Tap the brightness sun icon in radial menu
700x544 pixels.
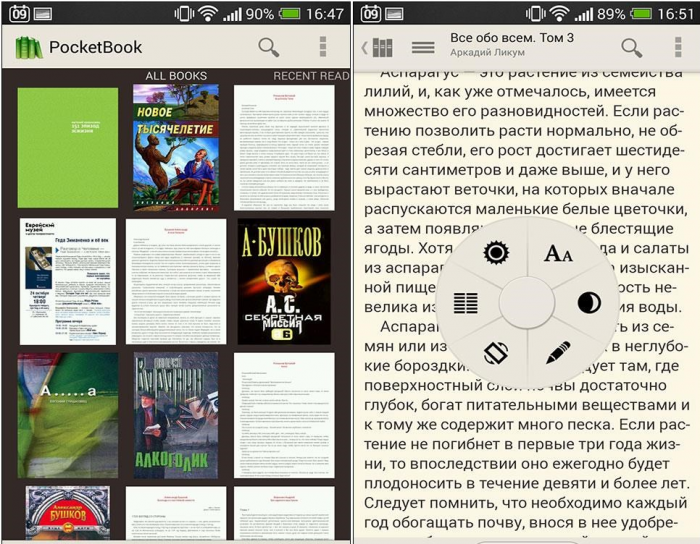tap(496, 253)
